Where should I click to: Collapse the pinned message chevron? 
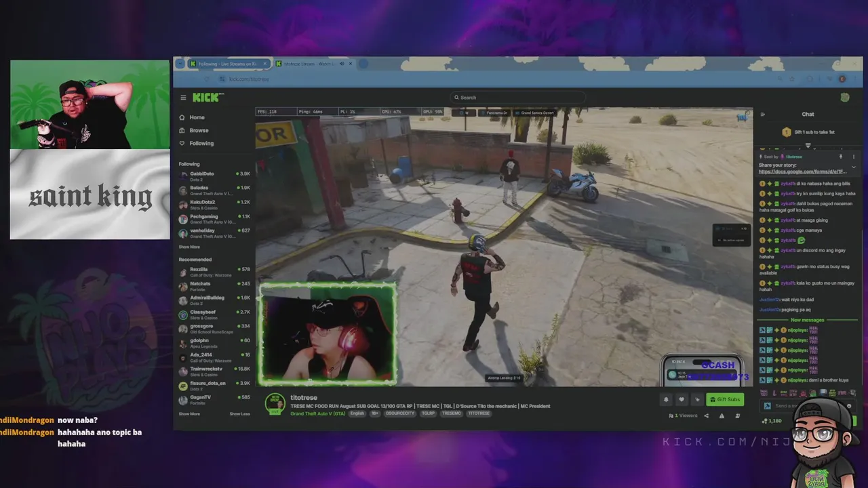click(854, 167)
